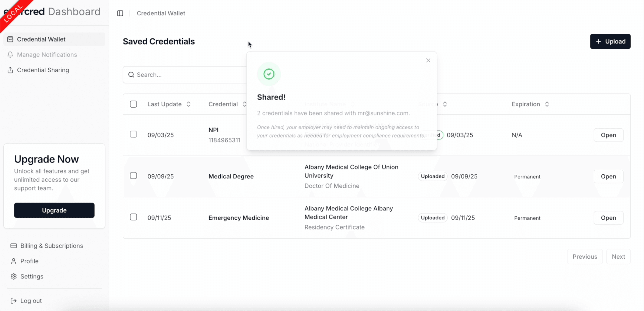Open Credential Sharing menu item
Image resolution: width=644 pixels, height=311 pixels.
(54, 70)
